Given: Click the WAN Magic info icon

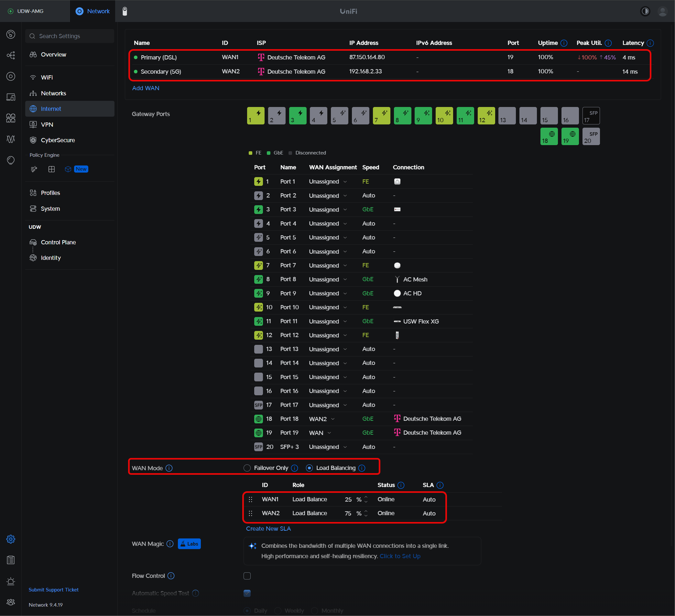Looking at the screenshot, I should tap(170, 544).
